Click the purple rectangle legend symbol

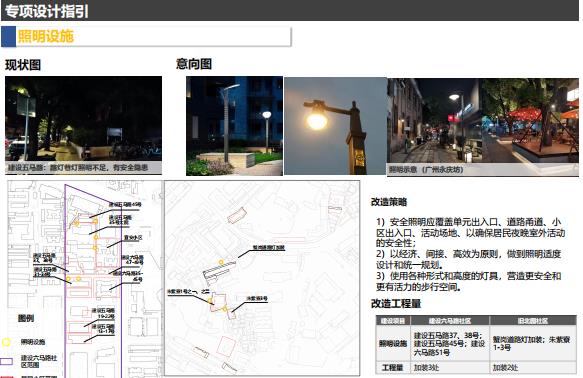click(6, 361)
